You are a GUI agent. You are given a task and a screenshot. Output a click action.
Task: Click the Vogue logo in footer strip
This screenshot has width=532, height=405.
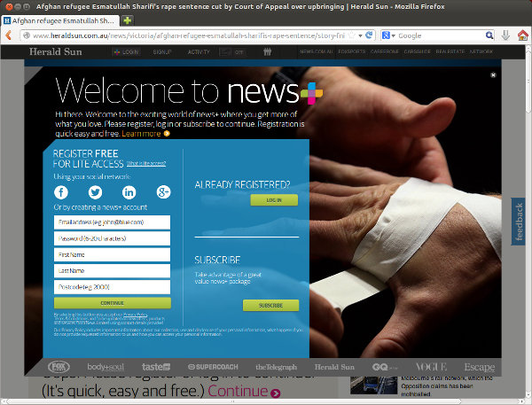coord(431,367)
